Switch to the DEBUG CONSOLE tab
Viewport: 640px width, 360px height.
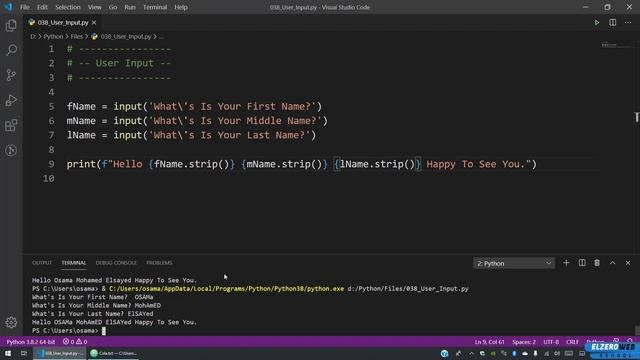coord(116,263)
